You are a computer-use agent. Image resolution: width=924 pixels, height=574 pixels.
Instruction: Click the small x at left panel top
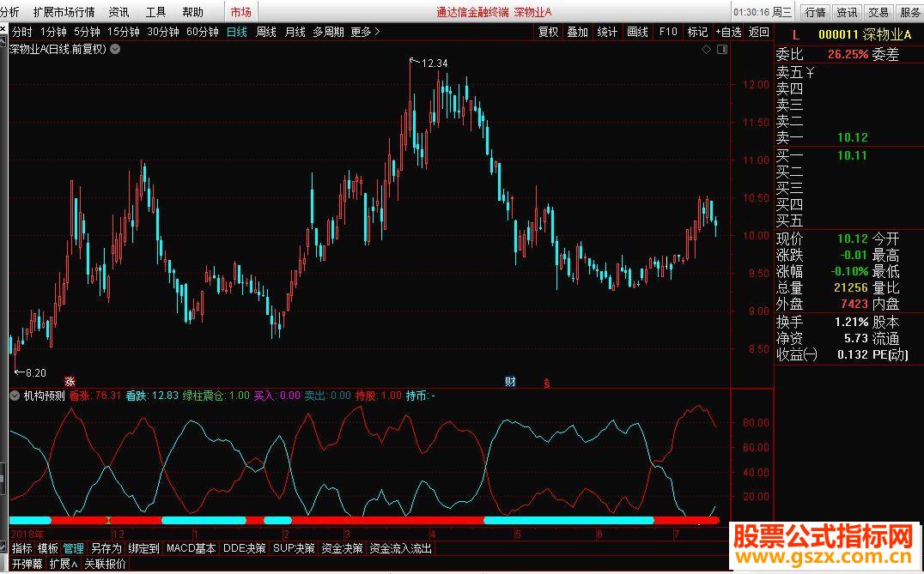pos(3,29)
